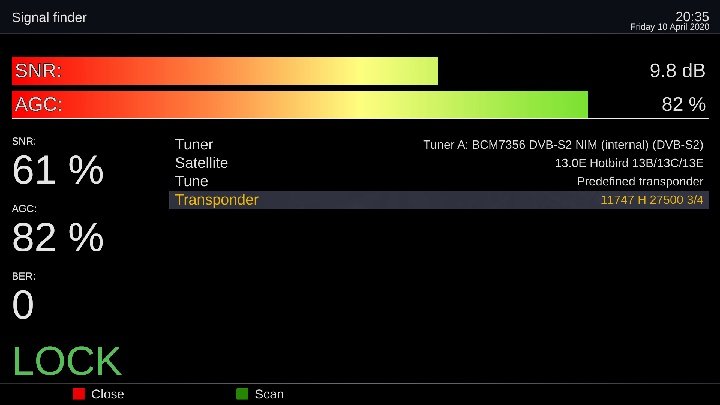The width and height of the screenshot is (720, 405).
Task: Pick the 11747 H 27500 transponder value
Action: pyautogui.click(x=651, y=200)
